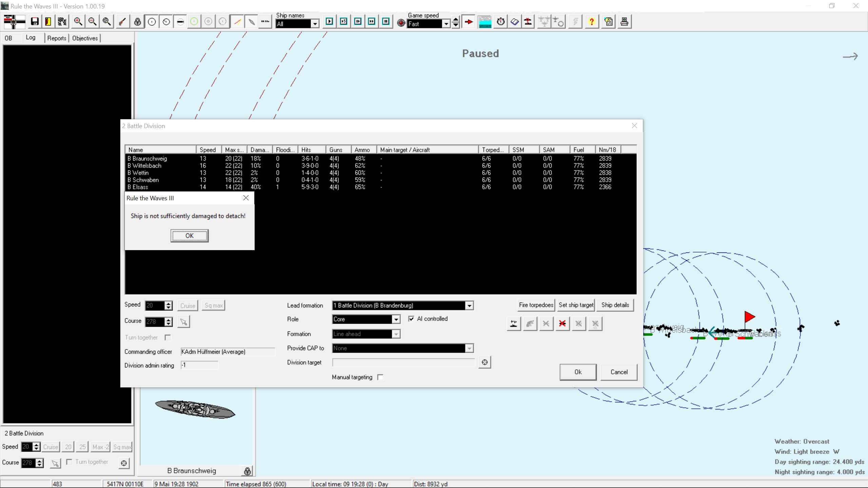This screenshot has height=488, width=868.
Task: Click the dotted line toolbar icon
Action: tap(265, 22)
